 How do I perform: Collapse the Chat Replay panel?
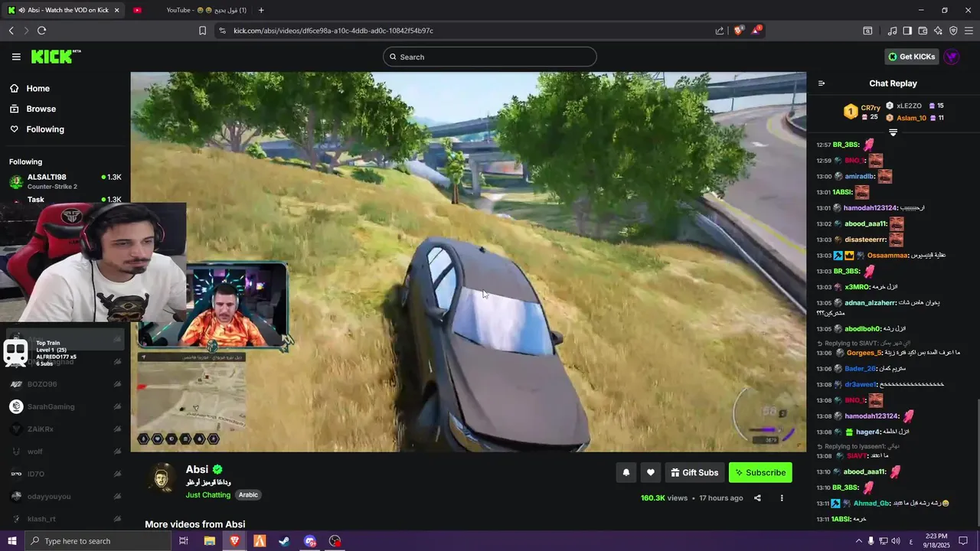click(x=822, y=83)
